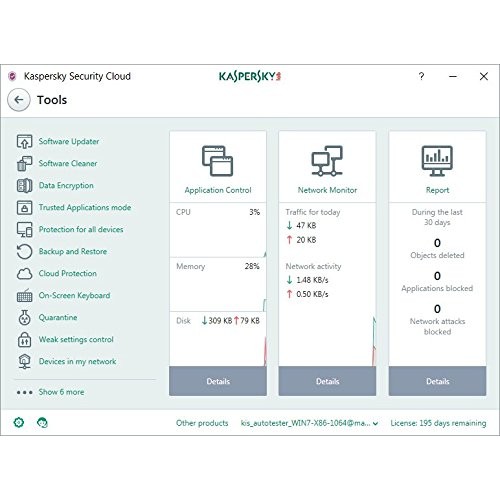500x500 pixels.
Task: Close the Kaspersky Security Cloud window
Action: (x=484, y=76)
